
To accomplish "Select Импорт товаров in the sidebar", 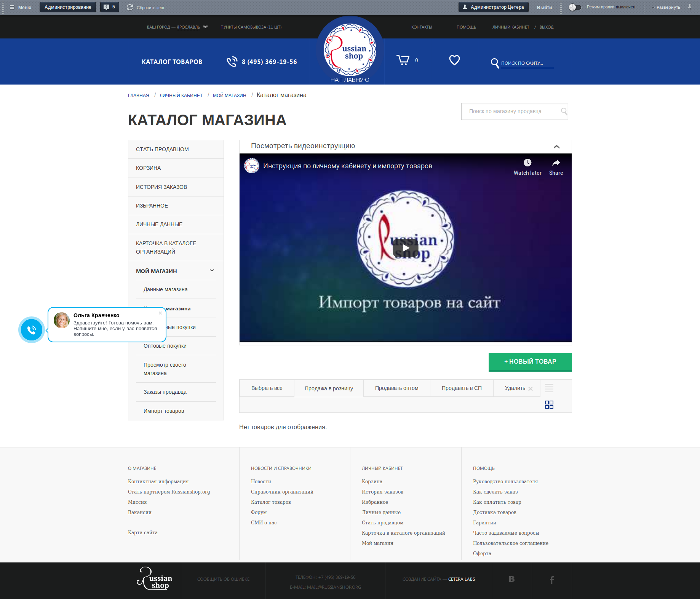I will coord(163,411).
